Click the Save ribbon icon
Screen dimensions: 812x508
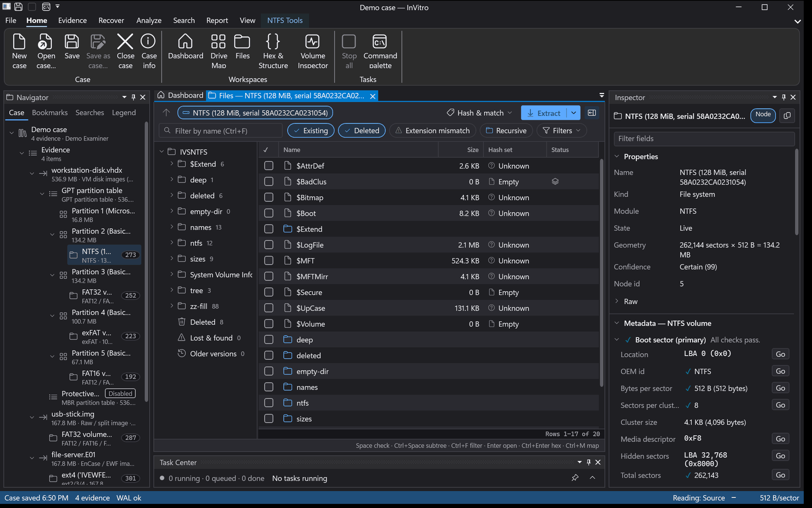pos(72,47)
